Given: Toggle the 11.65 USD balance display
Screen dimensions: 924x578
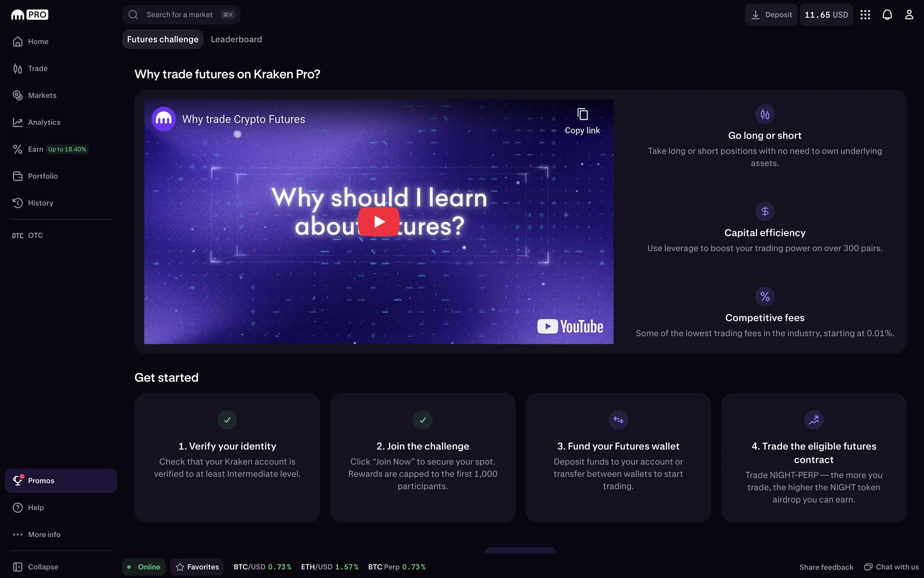Looking at the screenshot, I should click(x=826, y=15).
